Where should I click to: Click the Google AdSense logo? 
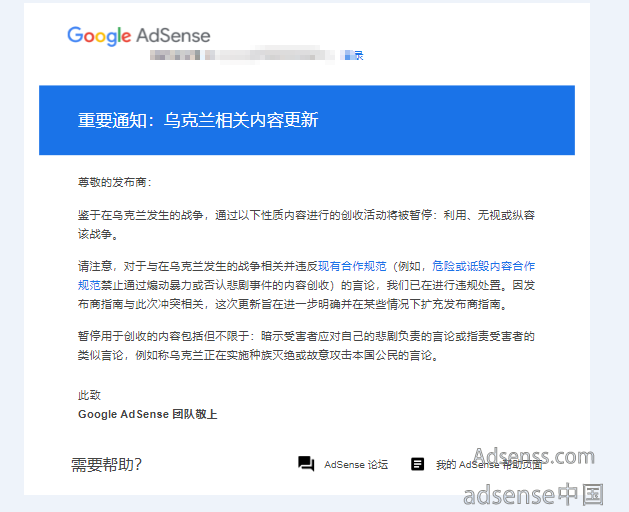pos(139,36)
